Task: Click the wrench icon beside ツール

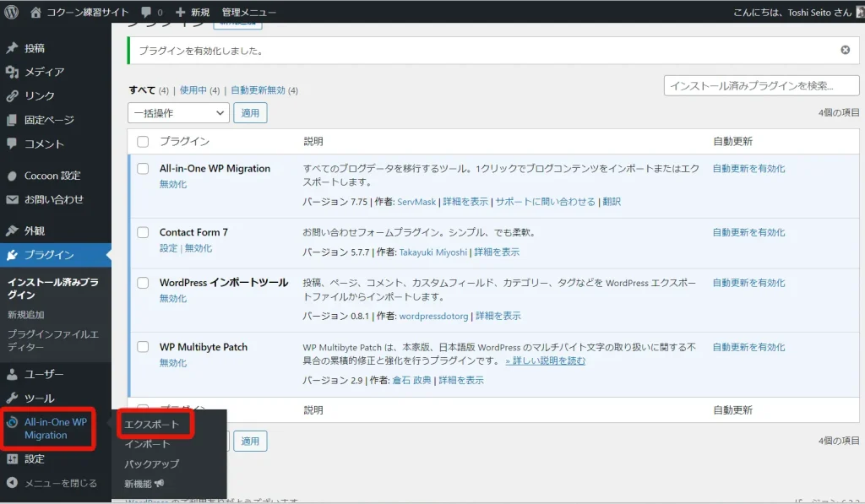Action: (12, 398)
